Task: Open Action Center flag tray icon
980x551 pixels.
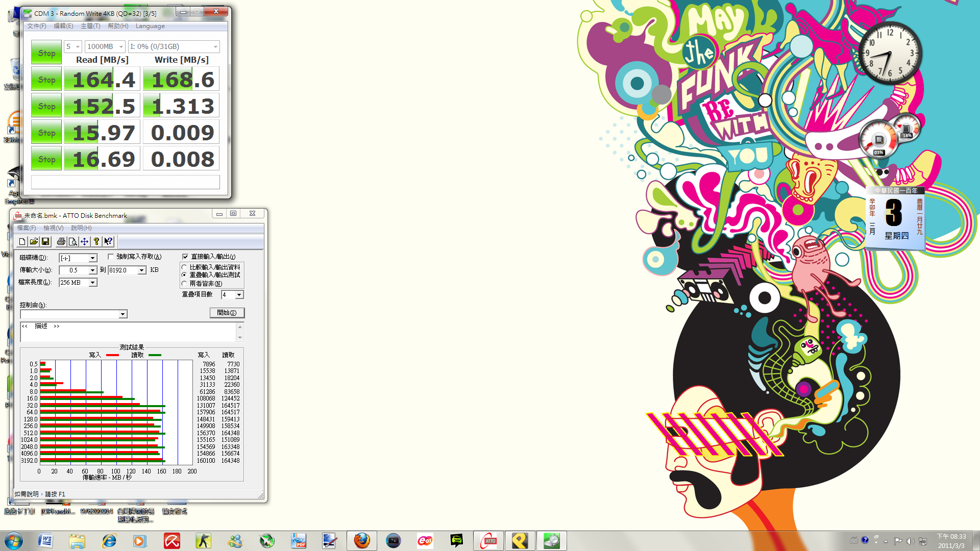Action: pos(898,541)
